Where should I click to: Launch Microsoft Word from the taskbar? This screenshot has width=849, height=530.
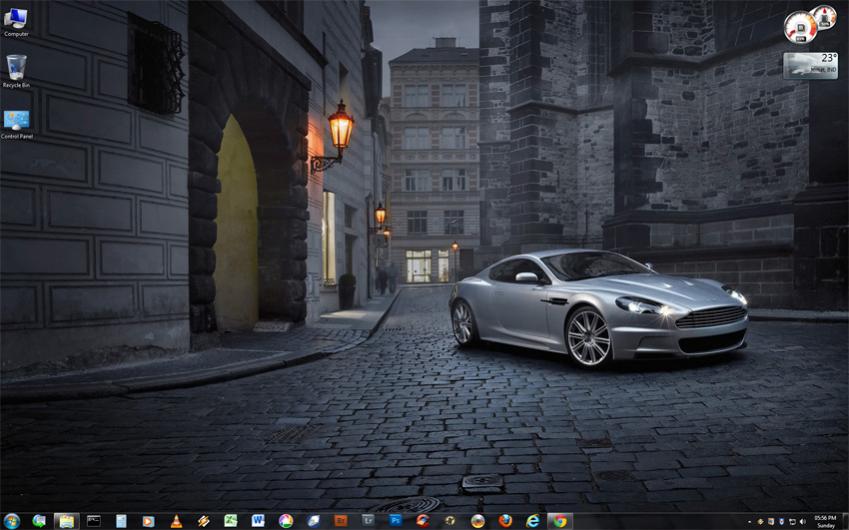pyautogui.click(x=258, y=521)
